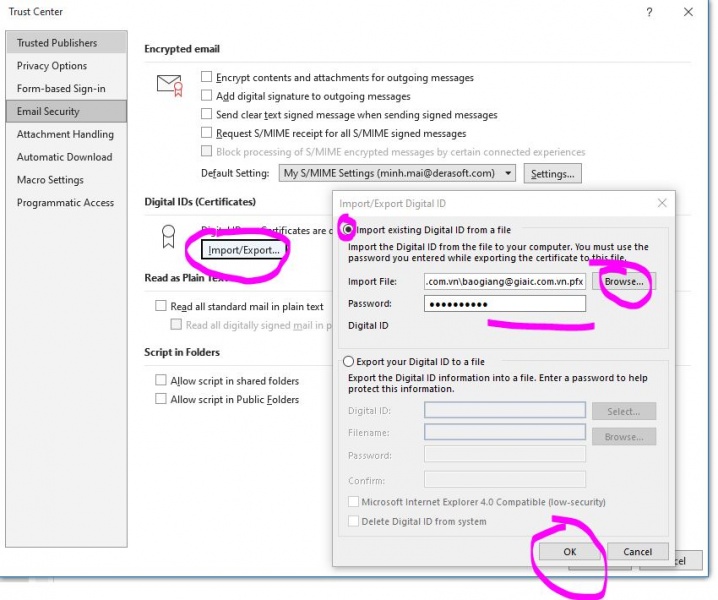Confirm the import with OK button
The image size is (718, 600).
570,552
